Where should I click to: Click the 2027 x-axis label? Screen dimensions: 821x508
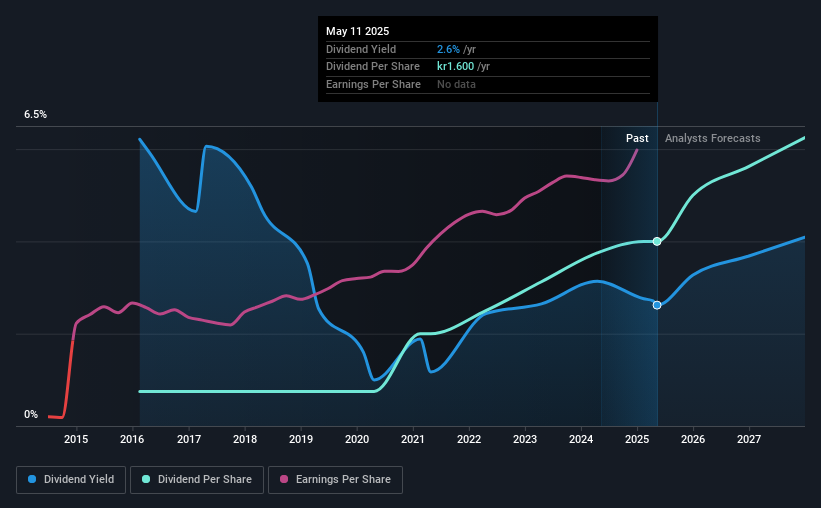click(749, 439)
